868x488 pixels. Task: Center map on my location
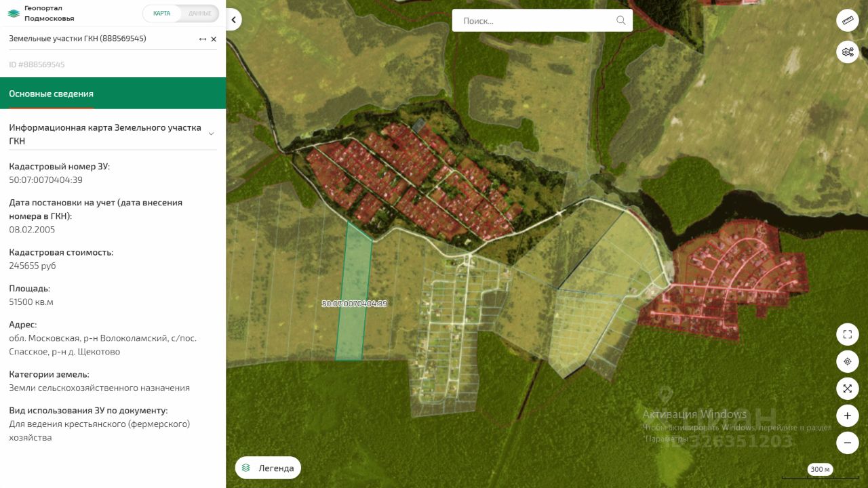point(847,361)
